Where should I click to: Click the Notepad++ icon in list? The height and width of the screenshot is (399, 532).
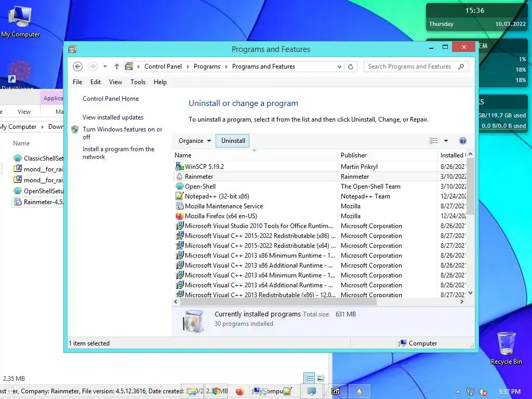pyautogui.click(x=179, y=196)
